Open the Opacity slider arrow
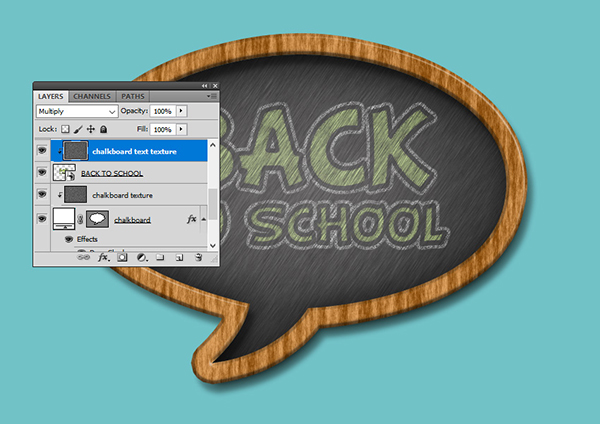The height and width of the screenshot is (424, 600). (x=181, y=111)
